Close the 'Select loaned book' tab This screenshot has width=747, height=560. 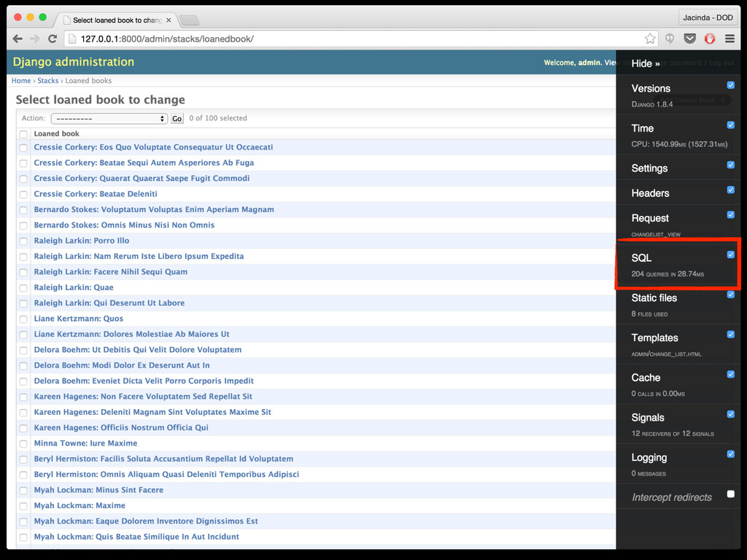pyautogui.click(x=169, y=20)
